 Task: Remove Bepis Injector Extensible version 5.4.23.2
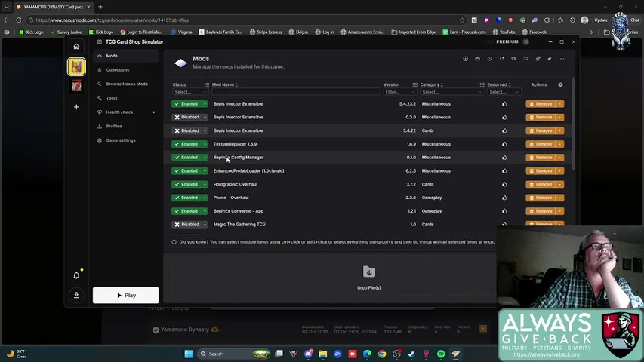point(541,104)
